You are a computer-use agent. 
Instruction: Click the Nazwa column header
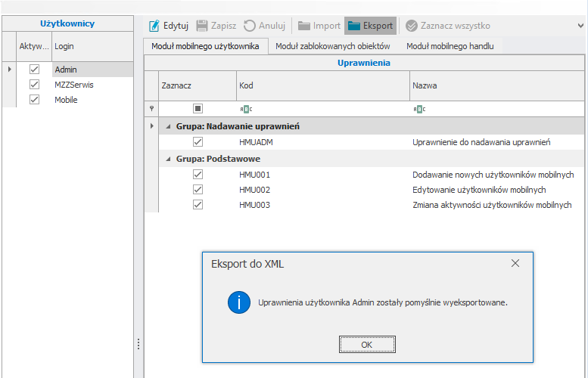pos(425,85)
